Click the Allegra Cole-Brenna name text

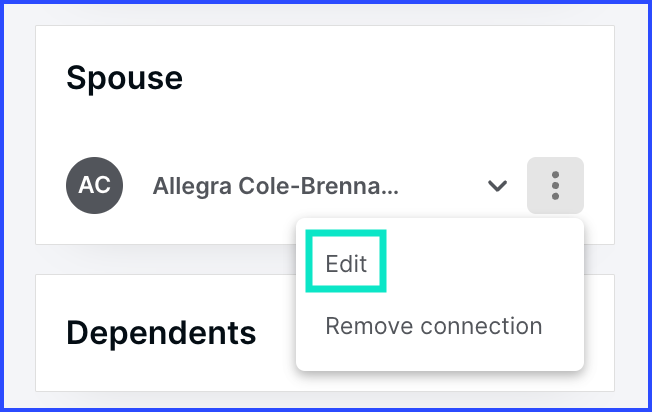click(x=276, y=186)
